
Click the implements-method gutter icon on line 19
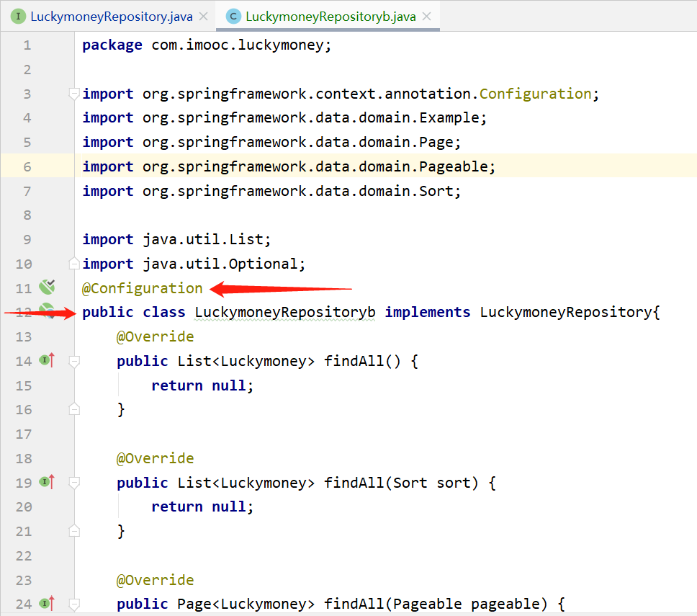[x=47, y=482]
